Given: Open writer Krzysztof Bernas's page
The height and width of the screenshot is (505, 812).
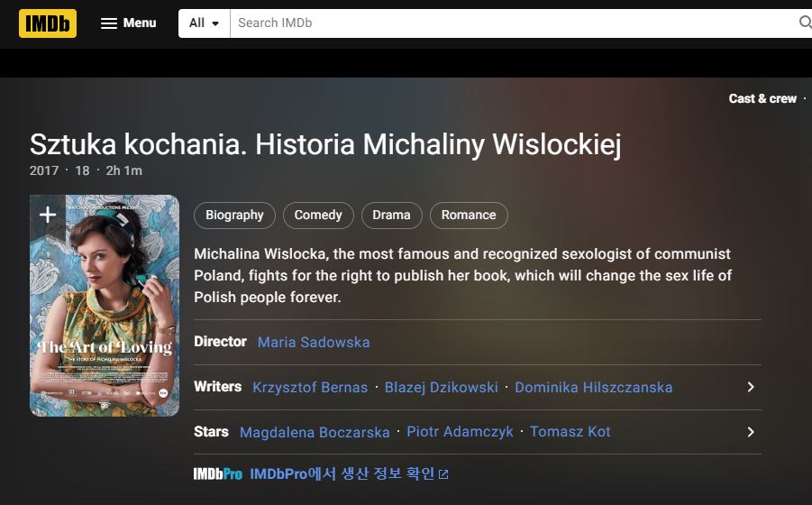Looking at the screenshot, I should [310, 388].
